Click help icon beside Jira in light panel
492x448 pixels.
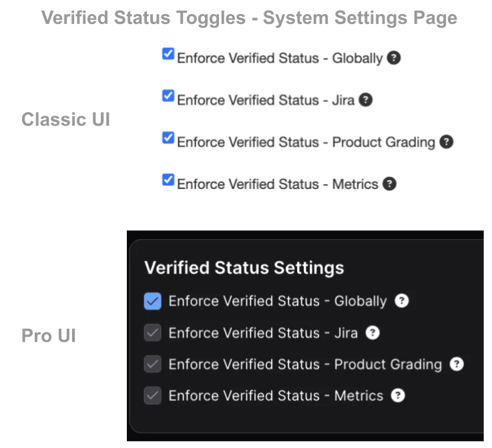[x=365, y=99]
